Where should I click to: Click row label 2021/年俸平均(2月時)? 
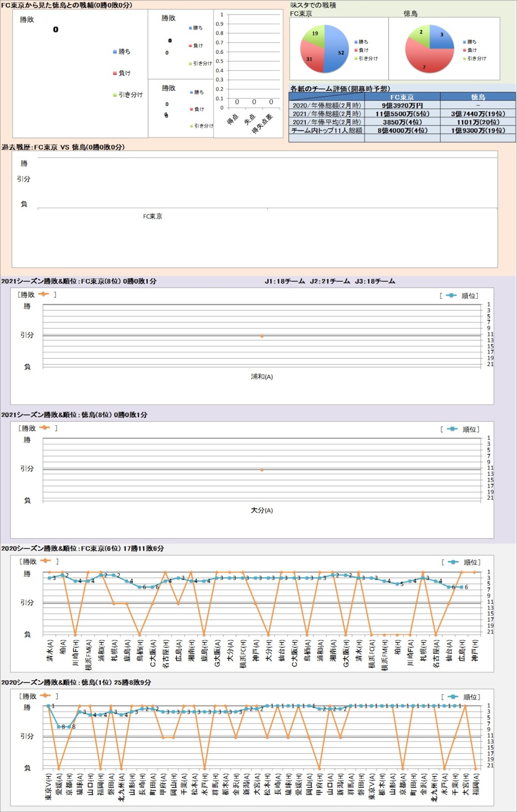[x=327, y=121]
